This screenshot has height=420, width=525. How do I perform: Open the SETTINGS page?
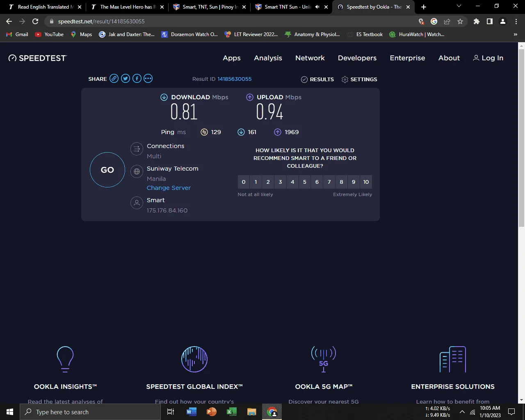coord(359,80)
